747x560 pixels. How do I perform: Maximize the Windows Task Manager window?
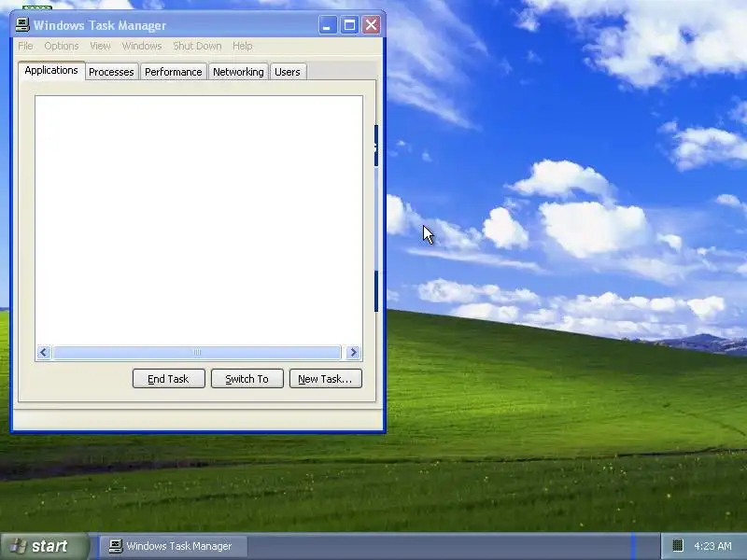pos(349,25)
